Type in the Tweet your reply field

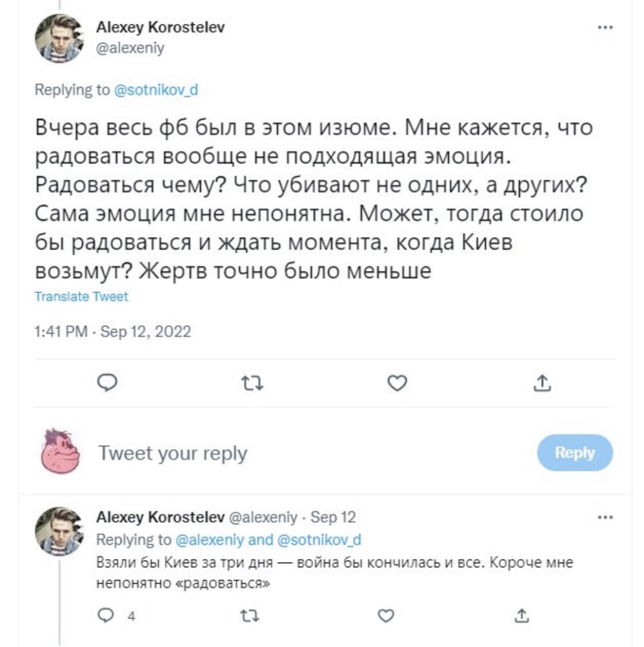click(303, 453)
